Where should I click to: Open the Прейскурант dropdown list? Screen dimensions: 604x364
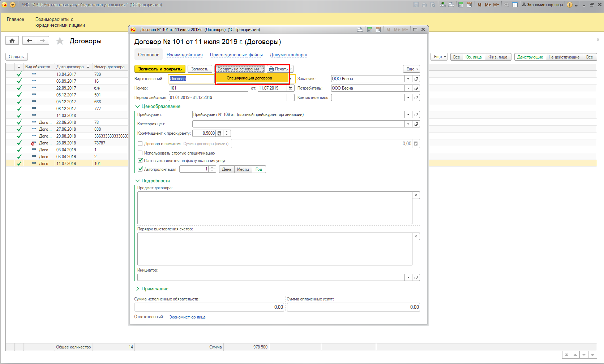click(x=408, y=114)
